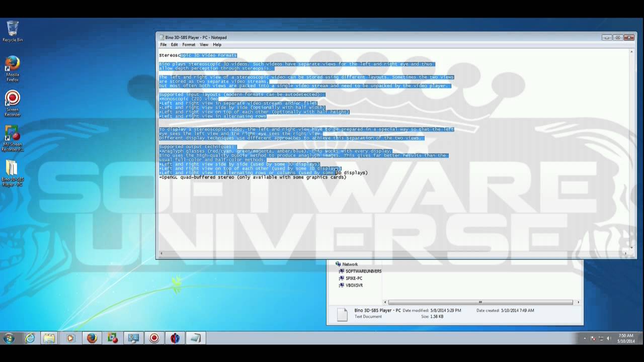This screenshot has height=362, width=644.
Task: Open the View menu in Notepad
Action: [x=204, y=45]
